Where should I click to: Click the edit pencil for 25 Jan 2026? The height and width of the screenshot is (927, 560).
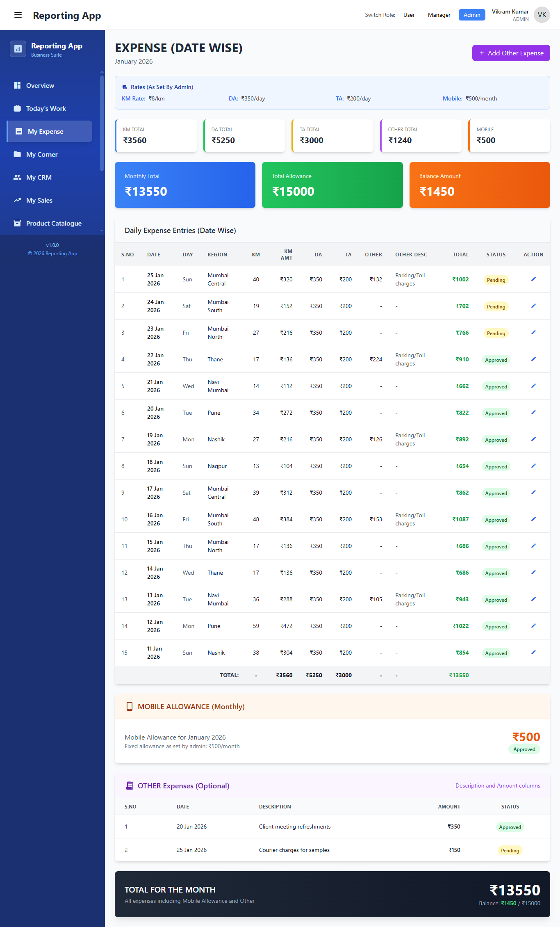(533, 279)
